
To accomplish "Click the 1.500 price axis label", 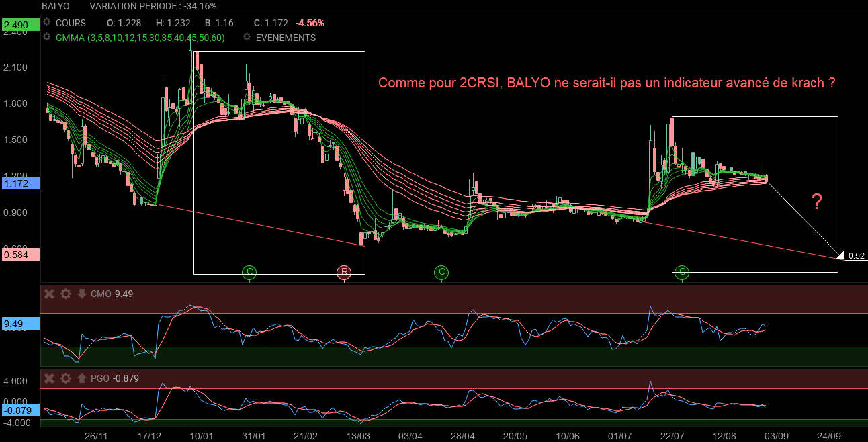I will click(16, 140).
